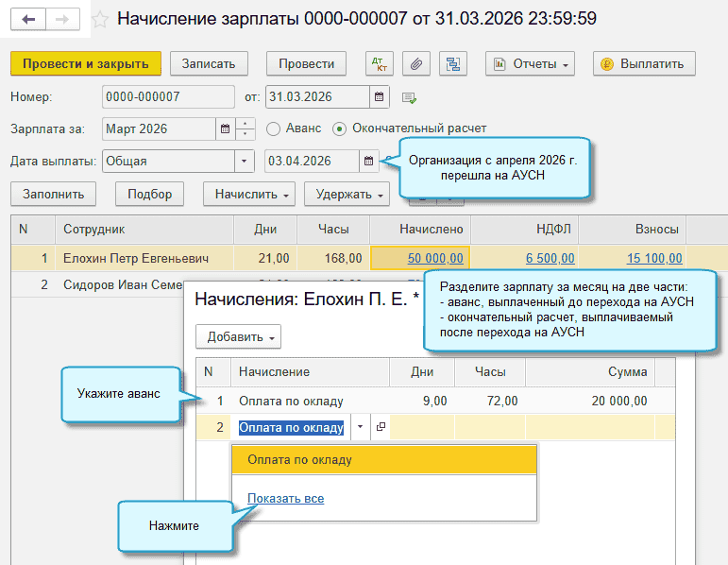Choose Оплата по окладу from suggestion list
Image resolution: width=728 pixels, height=565 pixels.
click(x=299, y=460)
